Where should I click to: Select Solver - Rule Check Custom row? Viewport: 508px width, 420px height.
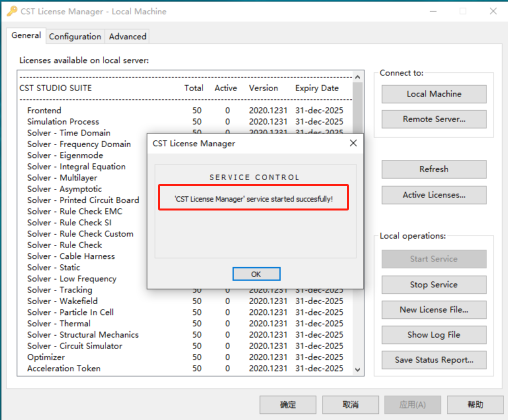click(80, 234)
